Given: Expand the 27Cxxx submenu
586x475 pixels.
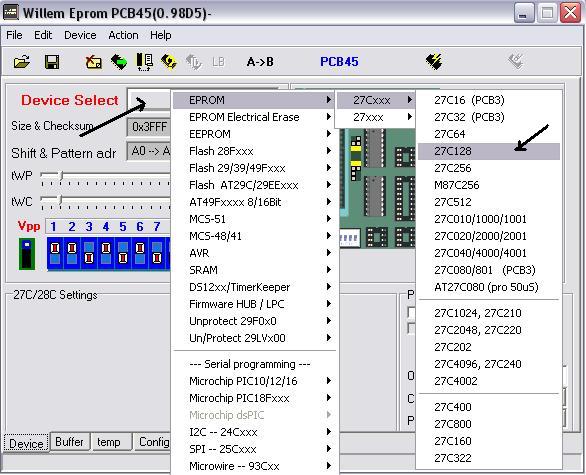Looking at the screenshot, I should 376,100.
